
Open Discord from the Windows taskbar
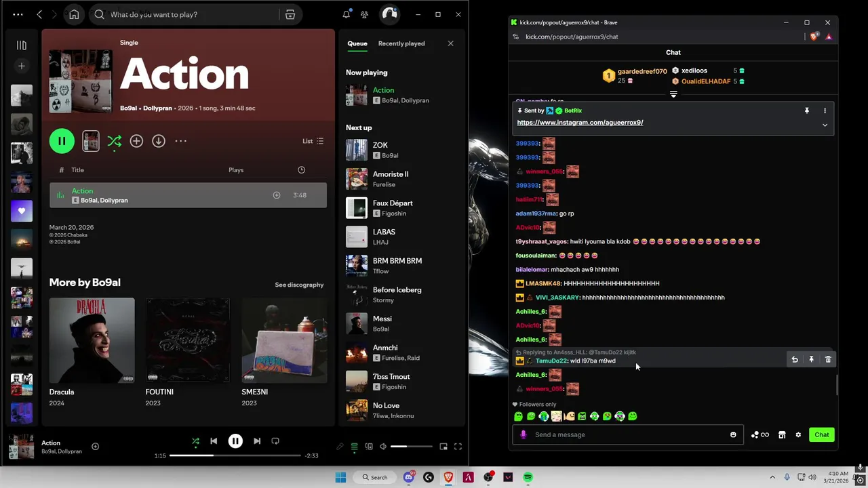[409, 477]
